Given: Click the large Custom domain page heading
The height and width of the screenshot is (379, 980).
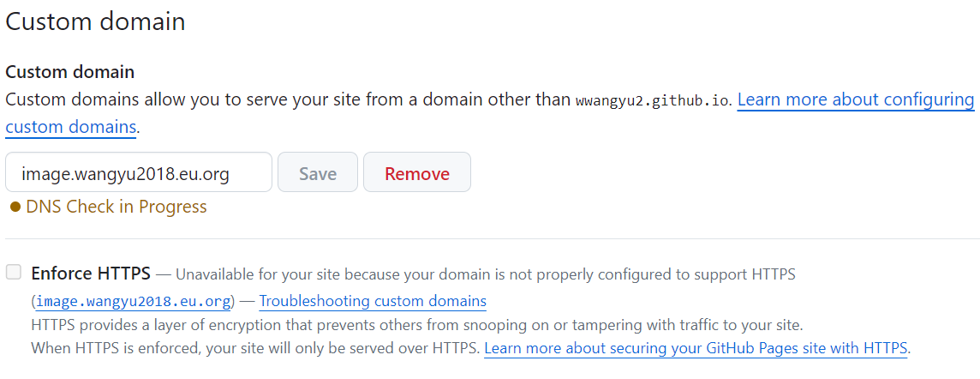Looking at the screenshot, I should tap(95, 22).
